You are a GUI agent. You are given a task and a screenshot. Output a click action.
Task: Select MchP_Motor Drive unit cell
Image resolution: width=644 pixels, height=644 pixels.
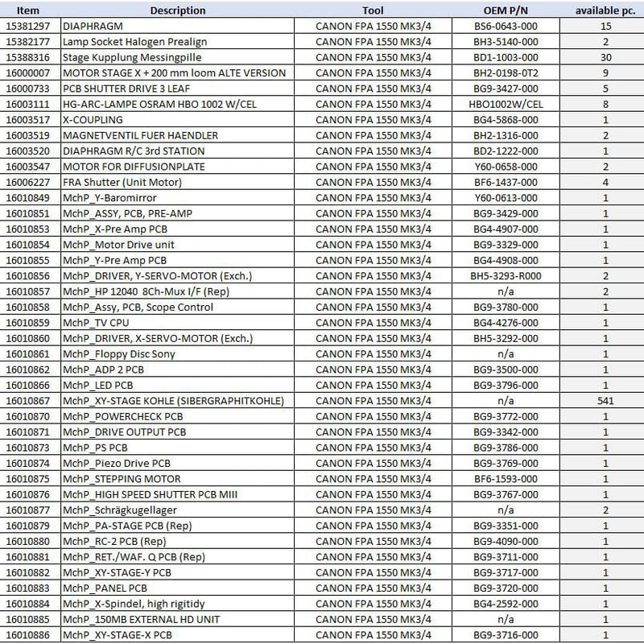pos(177,245)
